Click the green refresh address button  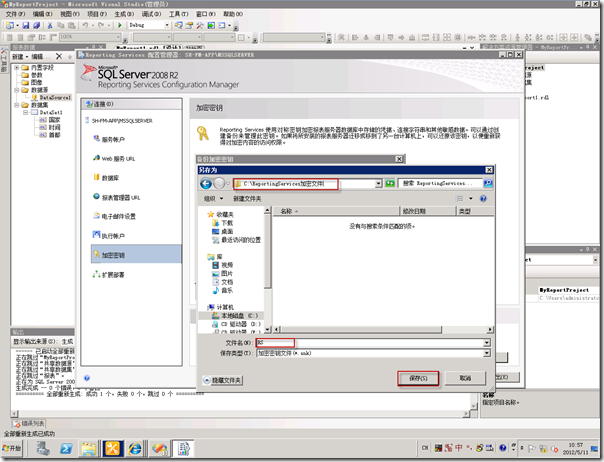[x=390, y=183]
